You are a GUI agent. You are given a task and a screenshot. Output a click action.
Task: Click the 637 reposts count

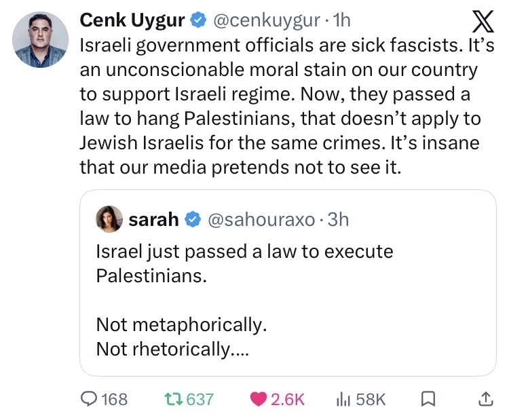click(200, 399)
